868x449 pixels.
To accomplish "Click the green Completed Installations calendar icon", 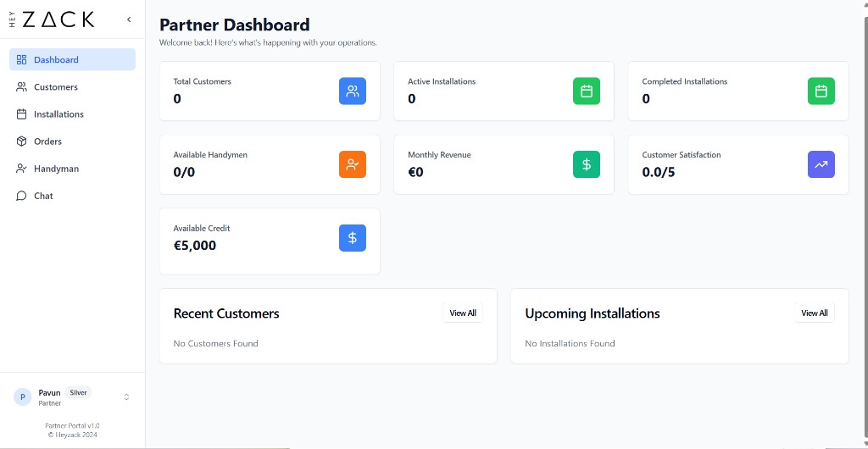I will click(x=821, y=91).
